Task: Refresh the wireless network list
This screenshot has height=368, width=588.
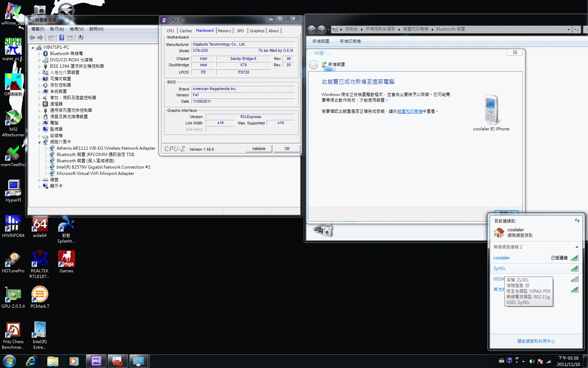Action: pos(577,220)
